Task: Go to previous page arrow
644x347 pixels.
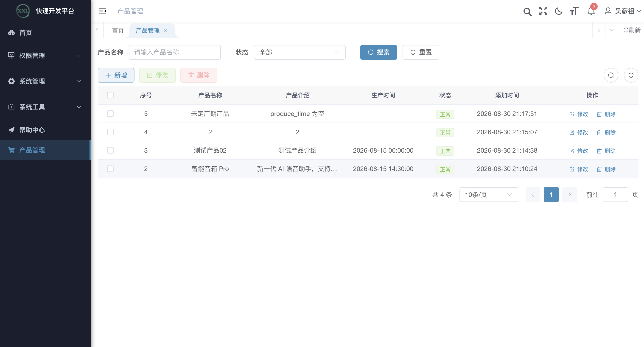Action: (533, 195)
